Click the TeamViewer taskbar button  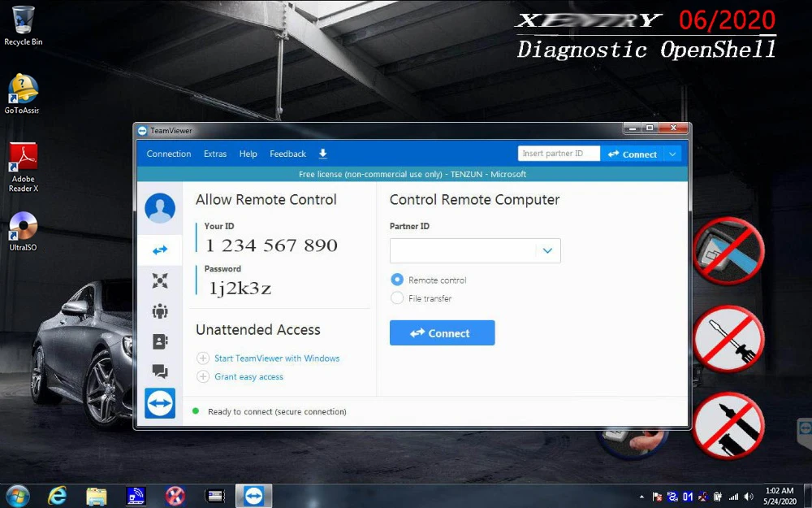(253, 496)
